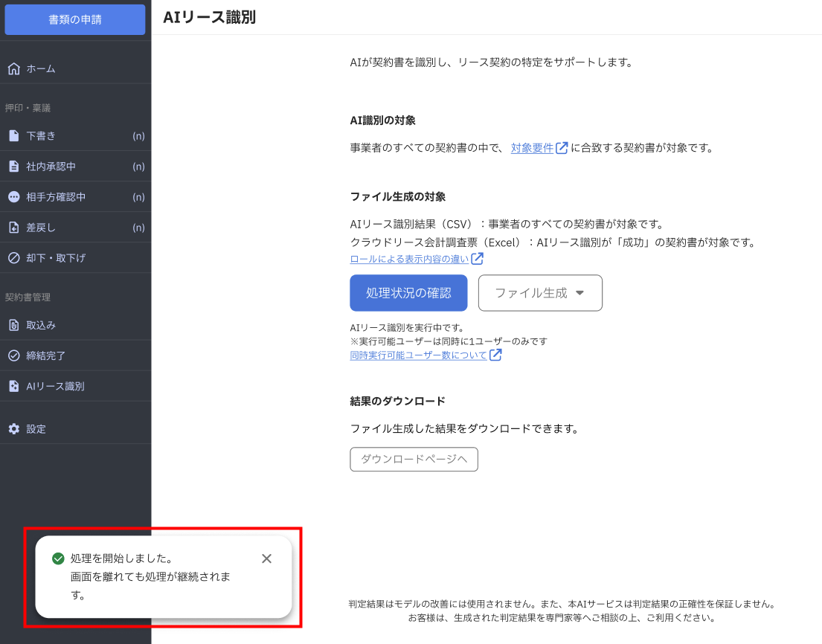The image size is (822, 644).
Task: Click the ファイル生成 dropdown arrow
Action: [x=579, y=293]
